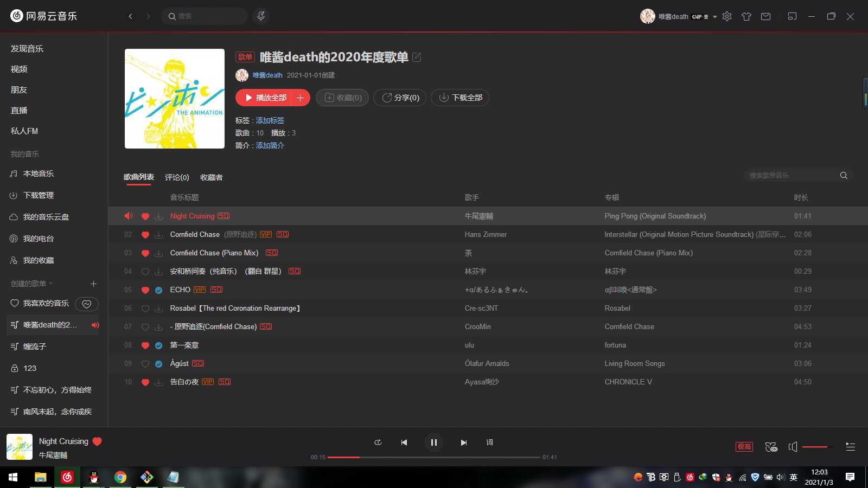Click SQ badge on Night Cruising

point(224,216)
